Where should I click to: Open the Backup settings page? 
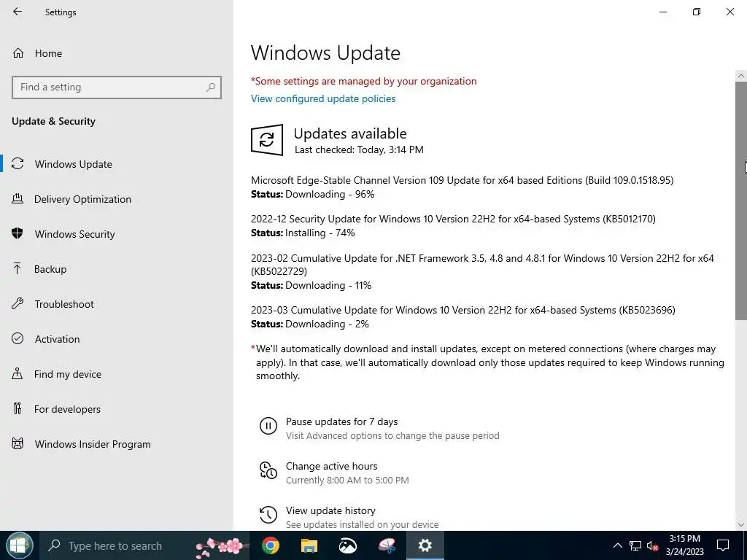(50, 269)
